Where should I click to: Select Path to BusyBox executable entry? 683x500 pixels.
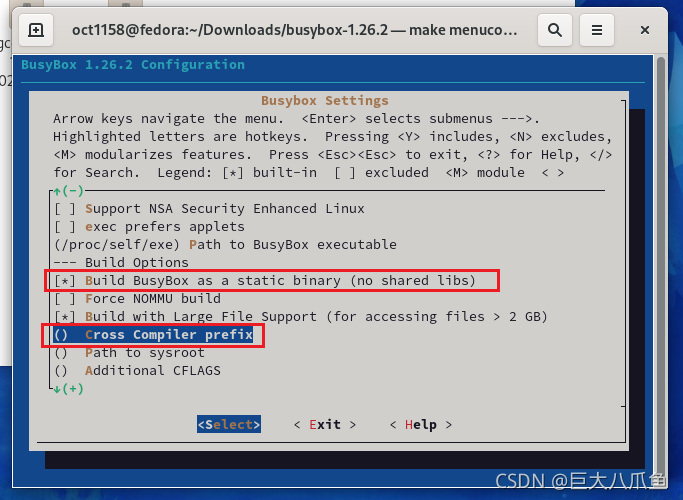(225, 244)
